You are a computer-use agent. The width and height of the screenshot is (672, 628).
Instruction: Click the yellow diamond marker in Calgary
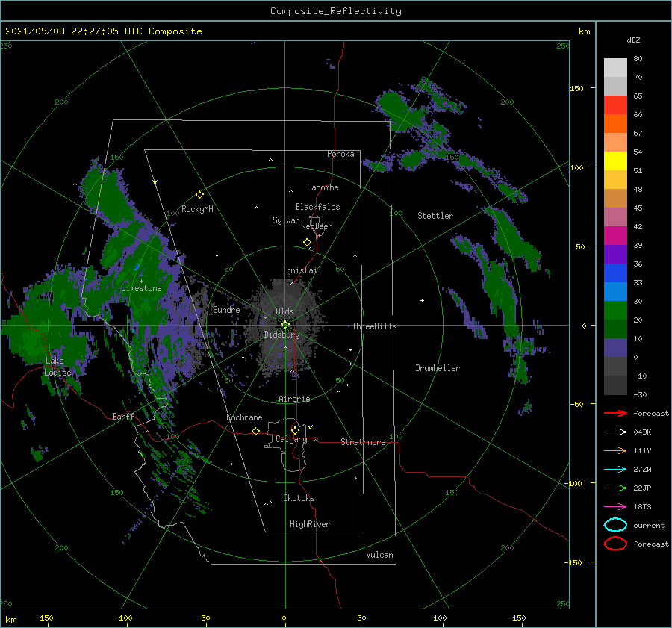295,430
